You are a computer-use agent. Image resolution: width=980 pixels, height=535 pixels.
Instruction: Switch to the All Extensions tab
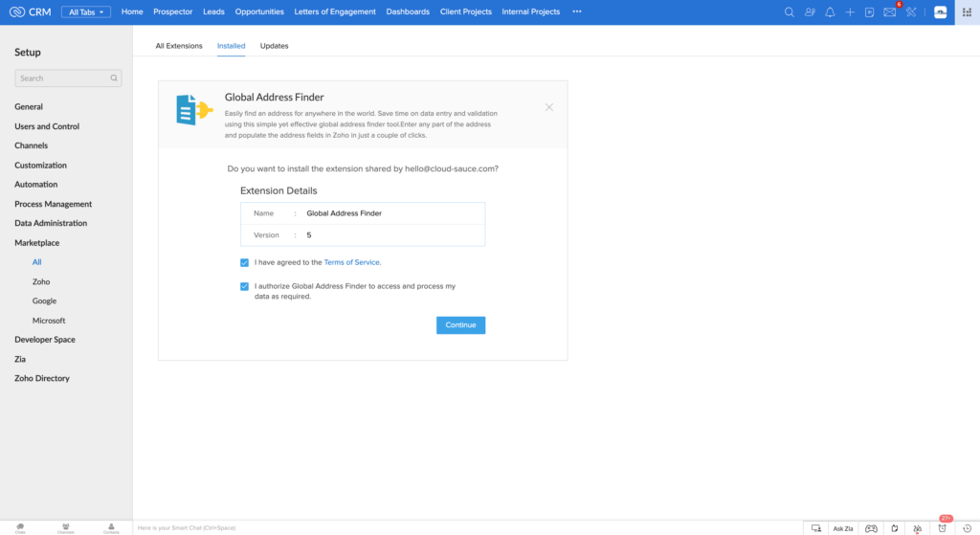(x=179, y=46)
